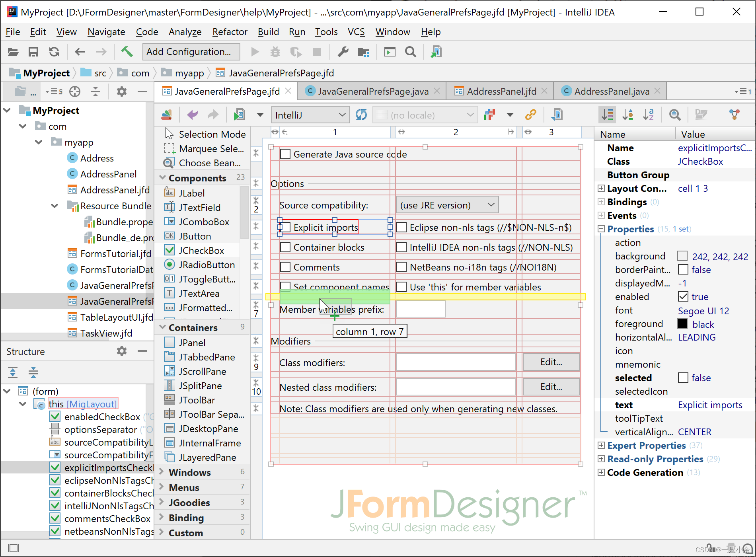Toggle the Explicit imports checkbox in form
756x557 pixels.
[x=285, y=227]
